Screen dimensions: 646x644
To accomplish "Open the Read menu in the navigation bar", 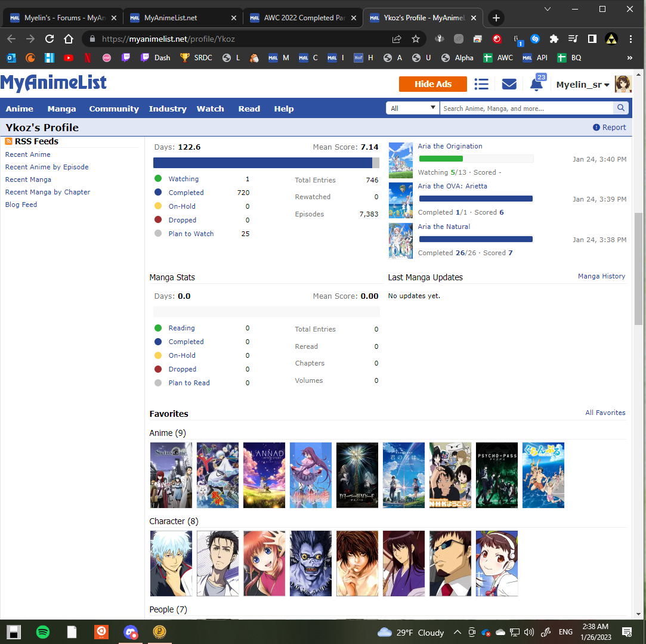I will [x=249, y=109].
